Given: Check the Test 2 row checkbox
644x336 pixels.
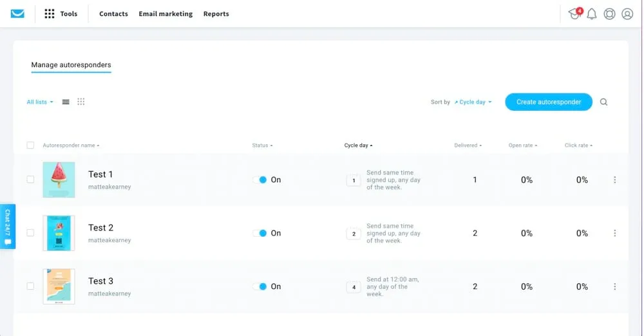Looking at the screenshot, I should tap(30, 233).
